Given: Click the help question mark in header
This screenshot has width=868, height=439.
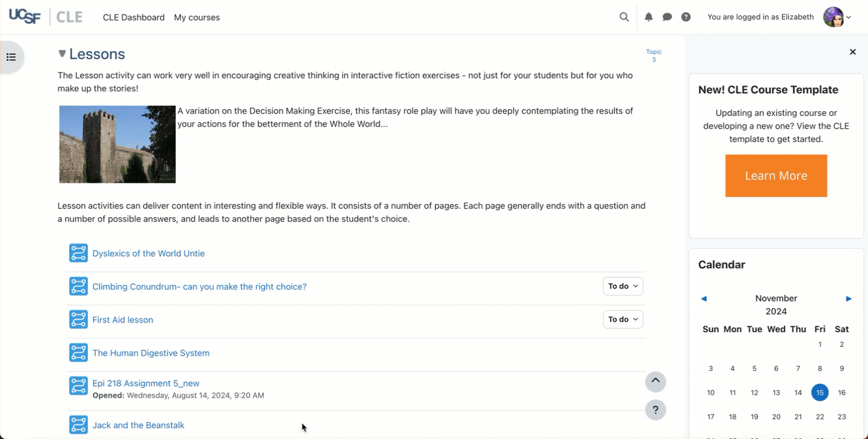Looking at the screenshot, I should click(686, 17).
